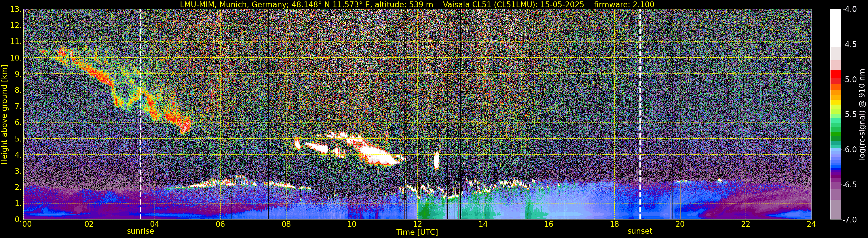This screenshot has height=238, width=868.
Task: Click the '24' tick on the time axis
Action: (811, 224)
